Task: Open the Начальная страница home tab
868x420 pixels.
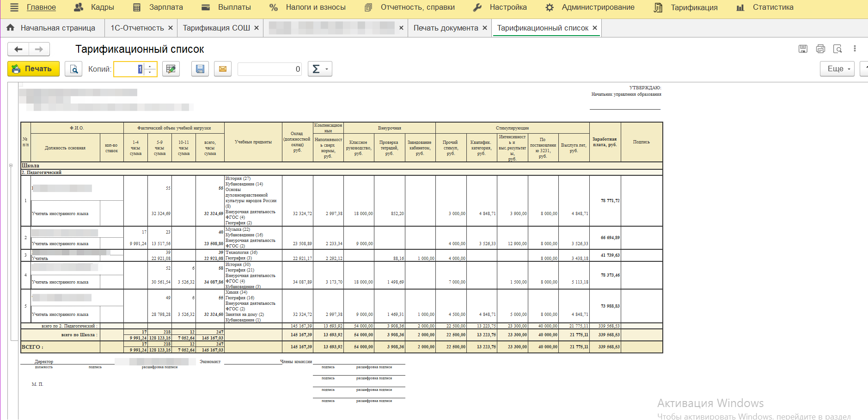Action: (x=57, y=28)
